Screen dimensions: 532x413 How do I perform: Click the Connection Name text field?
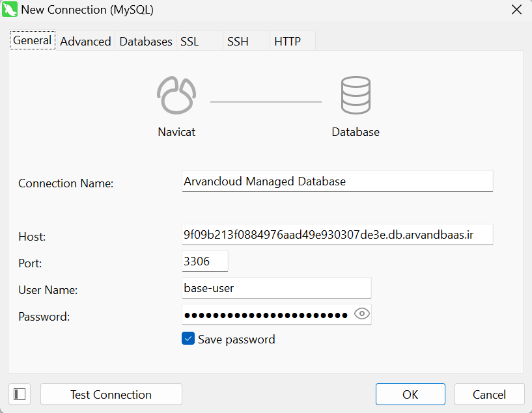pos(337,181)
